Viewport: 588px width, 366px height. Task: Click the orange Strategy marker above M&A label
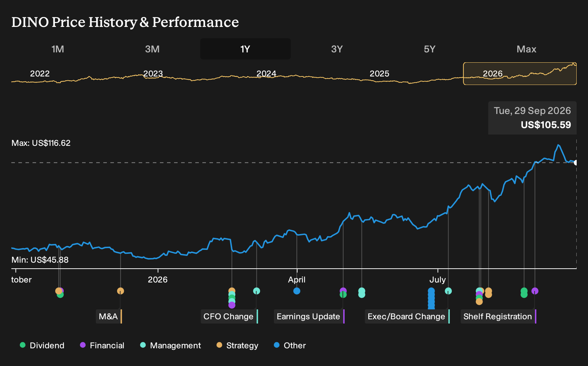[120, 291]
